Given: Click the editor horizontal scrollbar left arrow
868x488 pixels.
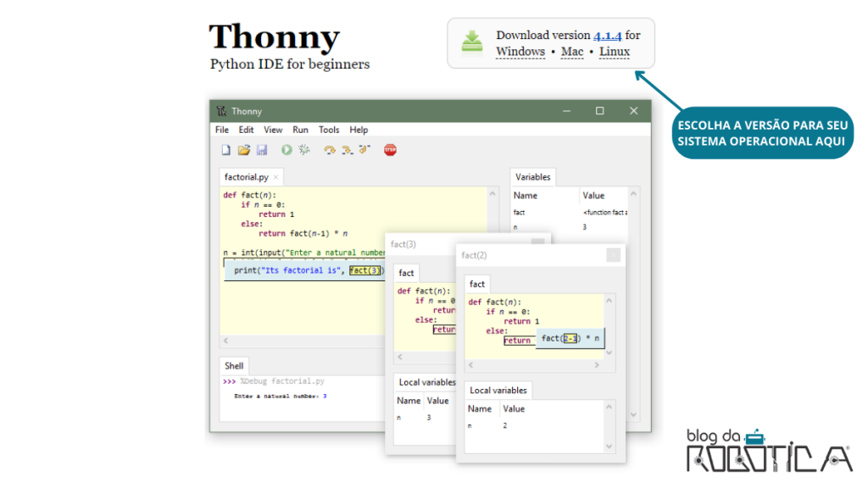Looking at the screenshot, I should (x=224, y=340).
